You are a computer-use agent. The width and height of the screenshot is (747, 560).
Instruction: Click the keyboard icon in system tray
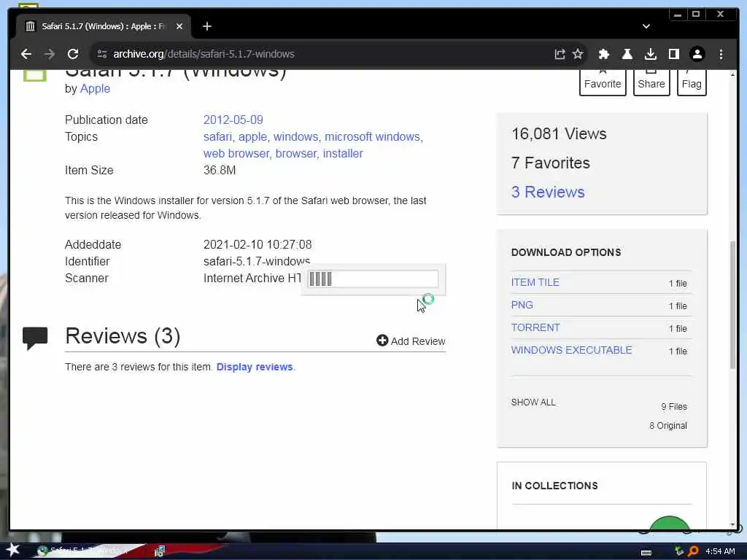646,553
